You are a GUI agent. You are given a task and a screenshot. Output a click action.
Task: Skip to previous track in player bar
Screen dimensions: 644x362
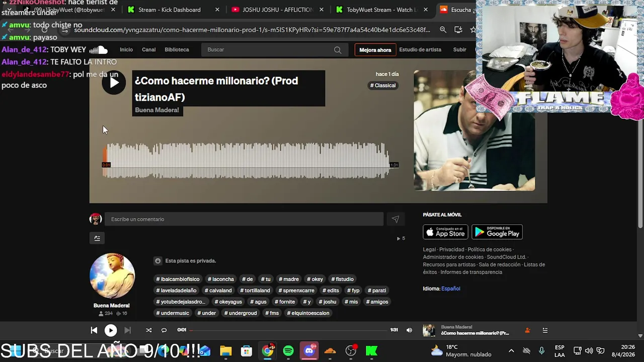pos(94,330)
